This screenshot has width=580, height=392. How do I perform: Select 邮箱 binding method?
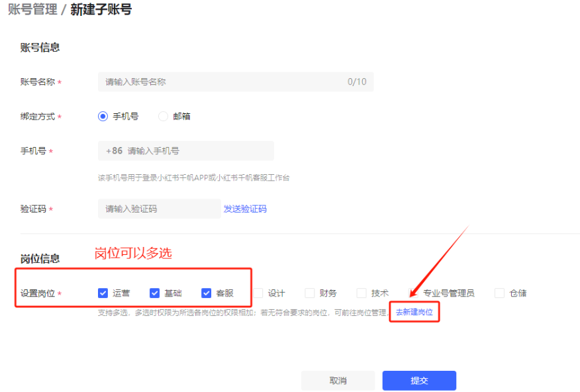click(164, 117)
